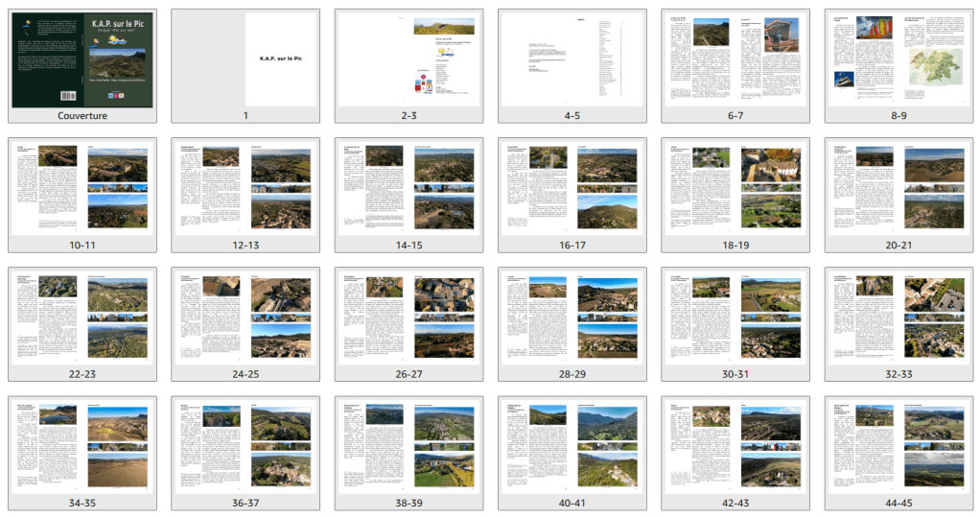Click the pages 4-5 index spread
The width and height of the screenshot is (980, 517).
pyautogui.click(x=572, y=59)
